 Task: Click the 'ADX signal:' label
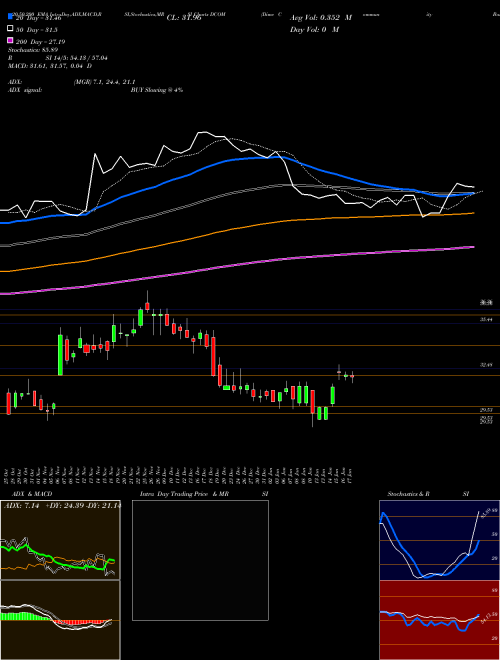(x=25, y=90)
